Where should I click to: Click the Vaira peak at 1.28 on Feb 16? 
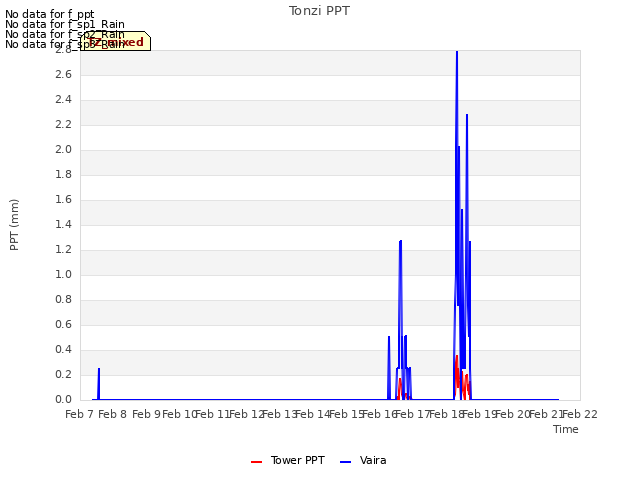tap(400, 242)
